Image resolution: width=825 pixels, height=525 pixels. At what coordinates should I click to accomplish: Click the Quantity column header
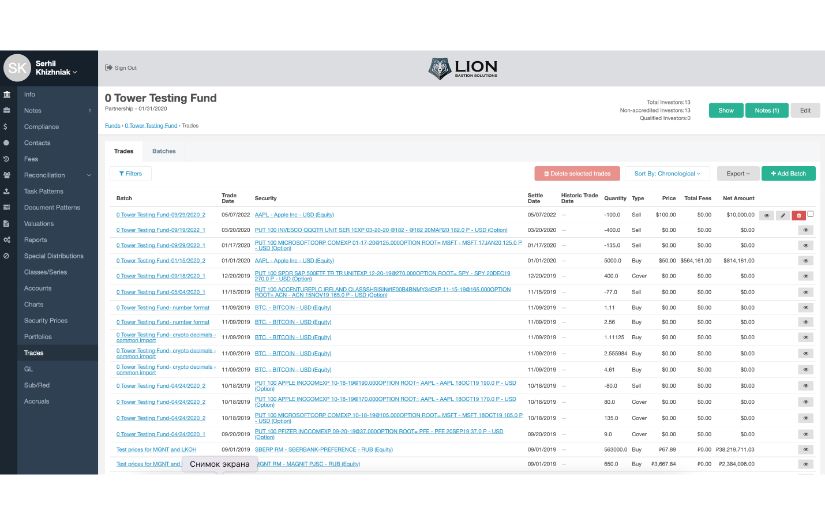[615, 198]
